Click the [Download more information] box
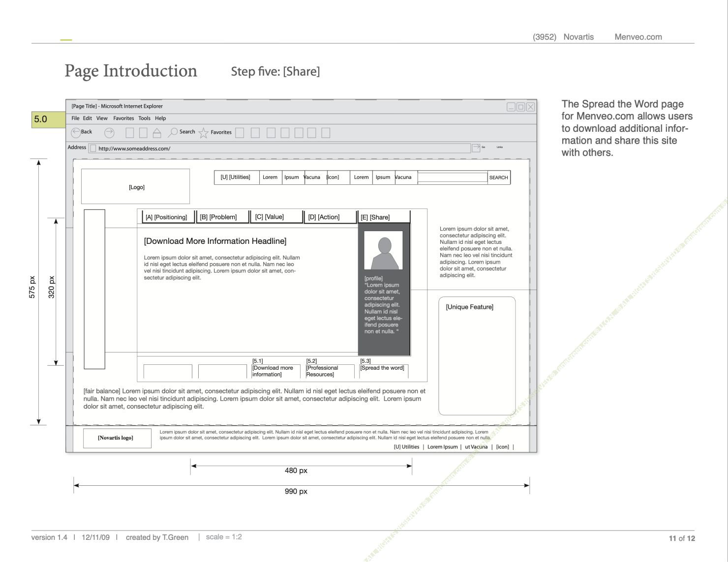728x562 pixels. [x=275, y=371]
